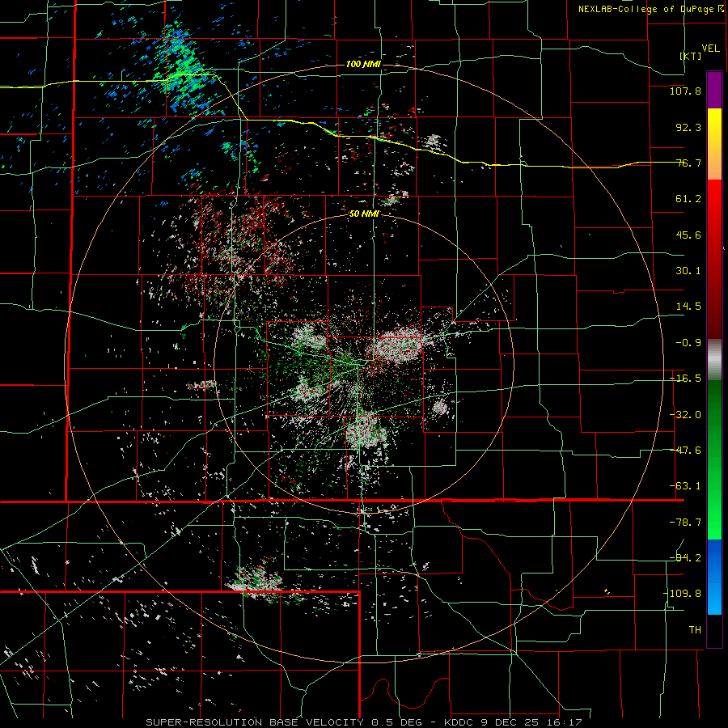Click the 45.6 velocity scale value
Viewport: 728px width, 728px height.
[x=688, y=235]
